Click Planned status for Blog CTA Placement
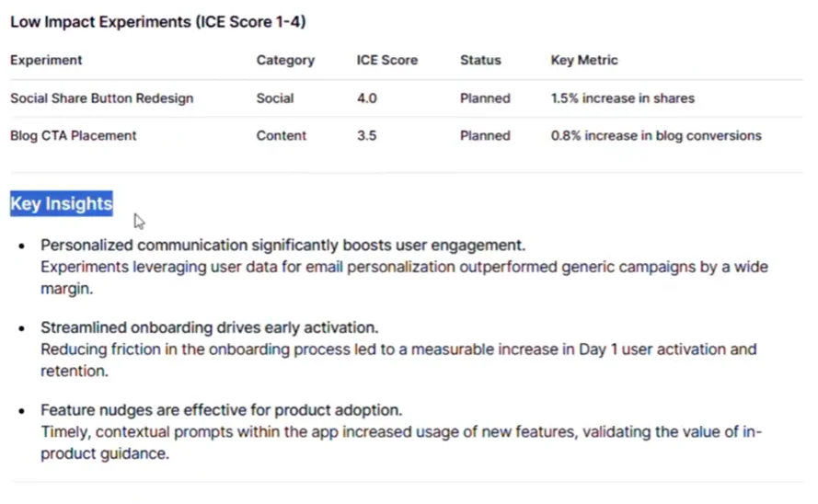This screenshot has width=818, height=504. [485, 135]
